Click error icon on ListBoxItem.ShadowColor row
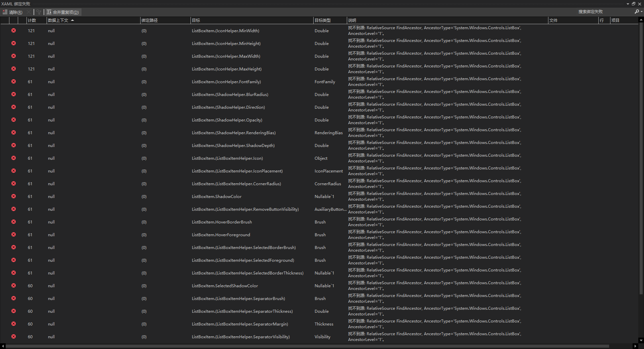This screenshot has width=644, height=349. tap(13, 196)
